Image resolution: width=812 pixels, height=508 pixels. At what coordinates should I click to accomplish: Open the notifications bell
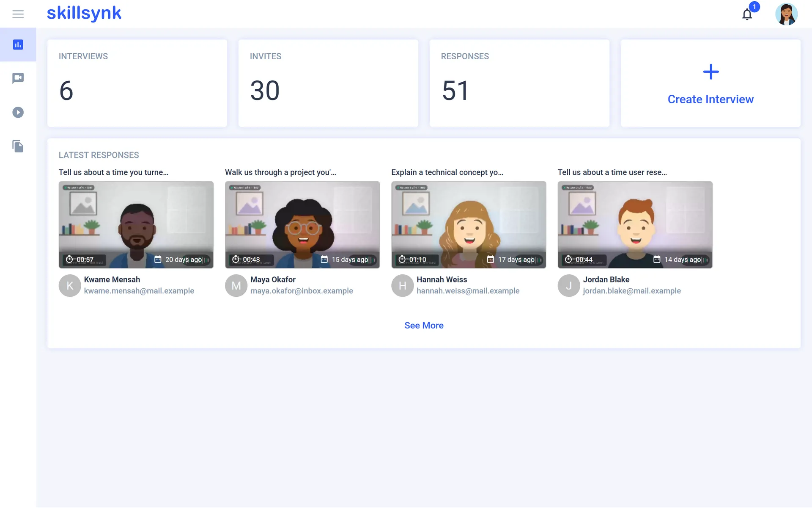click(747, 14)
